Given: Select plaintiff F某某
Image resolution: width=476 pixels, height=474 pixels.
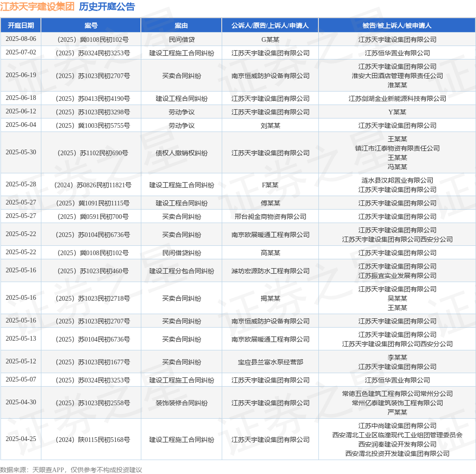Looking at the screenshot, I should (270, 185).
